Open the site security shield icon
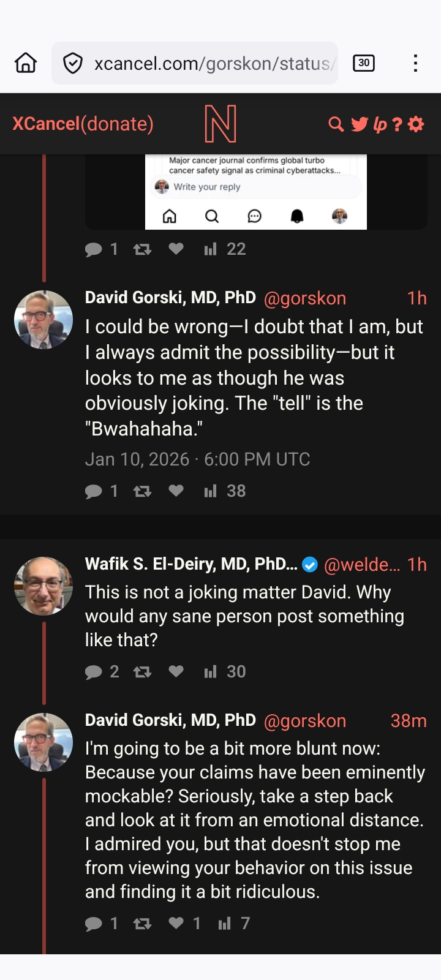The width and height of the screenshot is (441, 980). coord(73,63)
